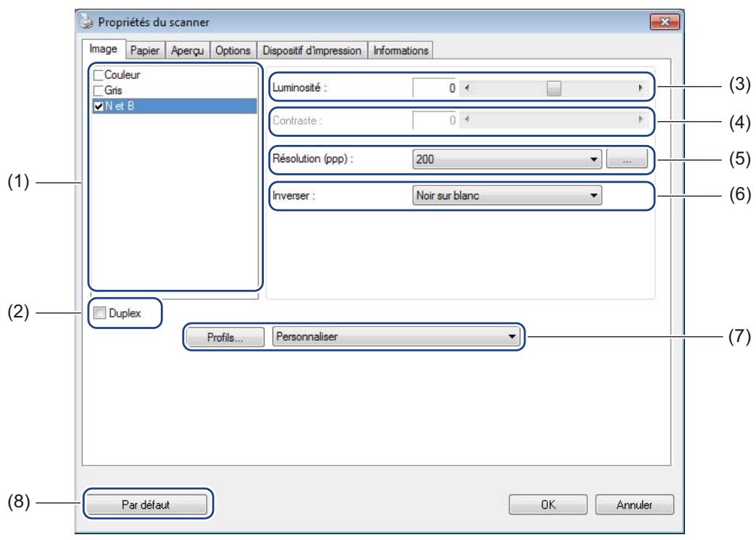Click the Luminosité left arrow
The image size is (756, 540).
click(466, 88)
